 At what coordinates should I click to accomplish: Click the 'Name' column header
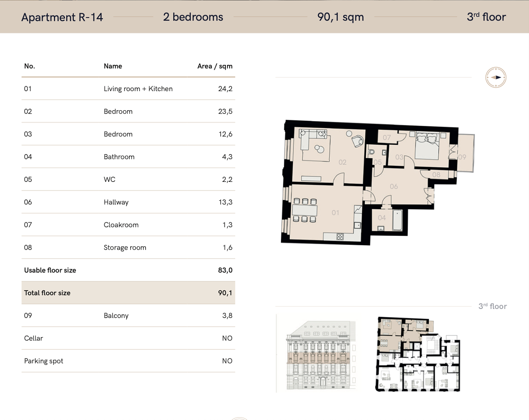113,66
